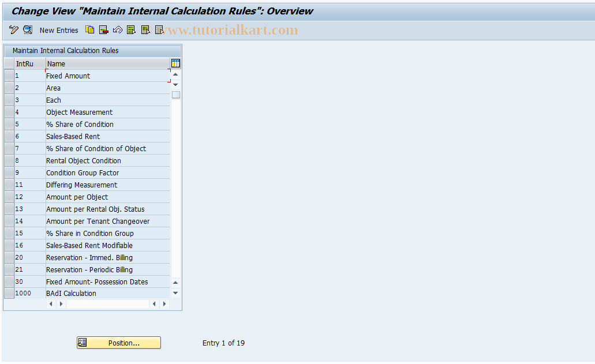
Task: Select row selector for Differing Measurement
Action: pyautogui.click(x=9, y=185)
